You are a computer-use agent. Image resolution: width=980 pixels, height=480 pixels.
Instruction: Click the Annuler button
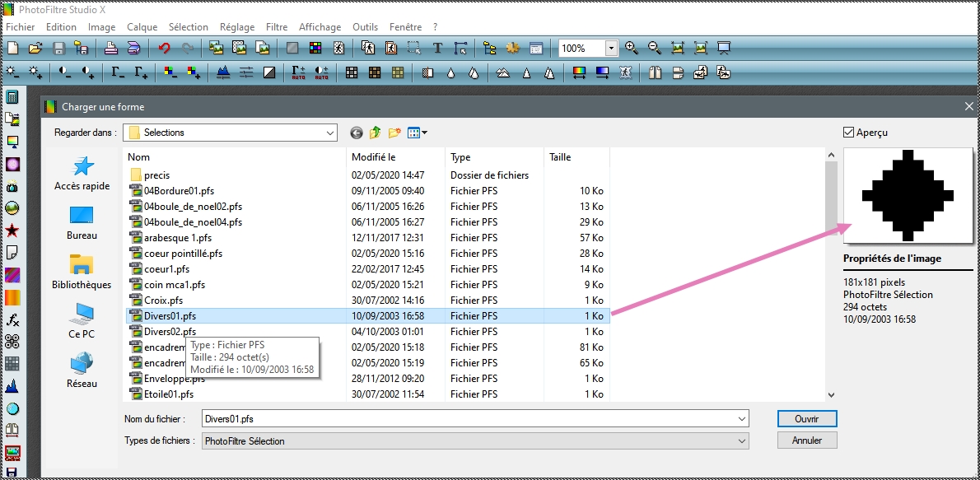(x=807, y=440)
